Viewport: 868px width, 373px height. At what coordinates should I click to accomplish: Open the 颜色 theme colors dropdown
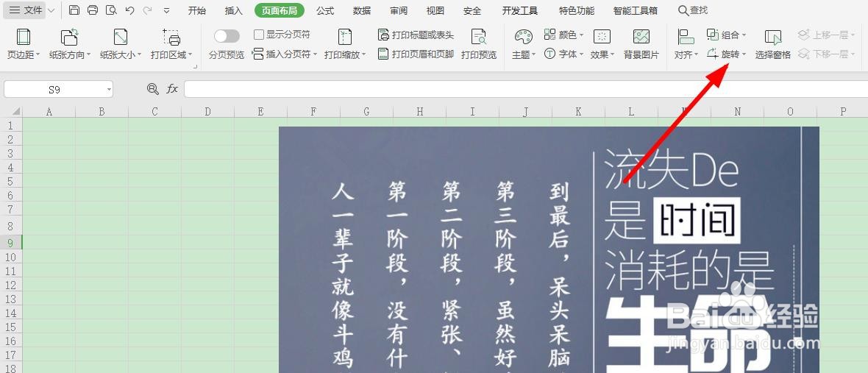(x=564, y=35)
